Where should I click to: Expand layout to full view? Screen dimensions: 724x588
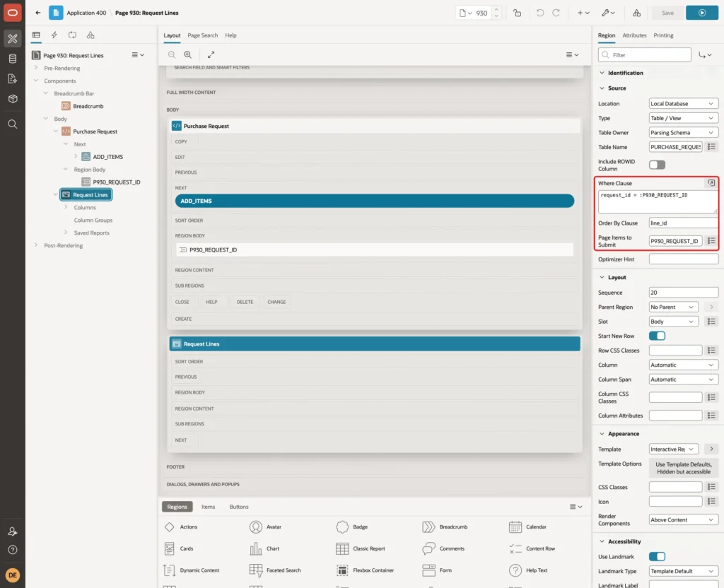[x=211, y=55]
